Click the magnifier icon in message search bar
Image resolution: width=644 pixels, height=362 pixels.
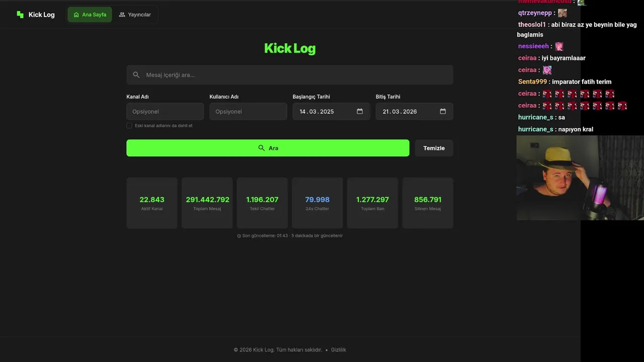pyautogui.click(x=136, y=75)
